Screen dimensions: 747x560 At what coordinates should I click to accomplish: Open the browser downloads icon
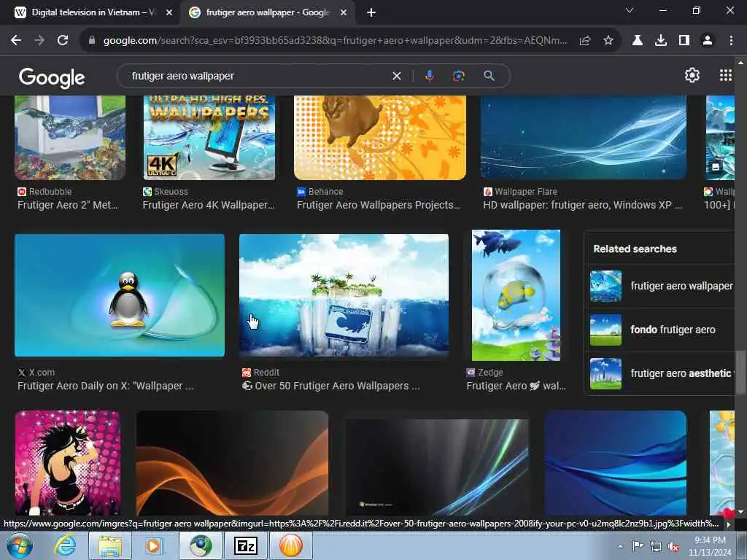[661, 41]
